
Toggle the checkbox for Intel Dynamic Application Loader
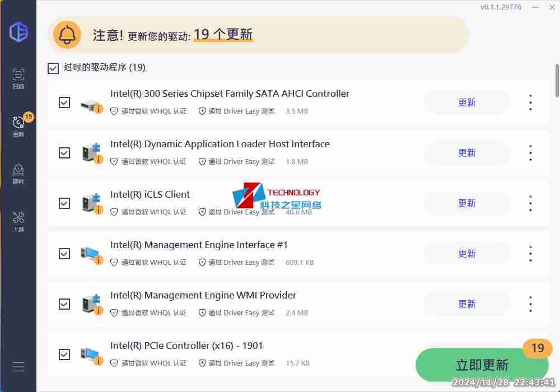[64, 153]
